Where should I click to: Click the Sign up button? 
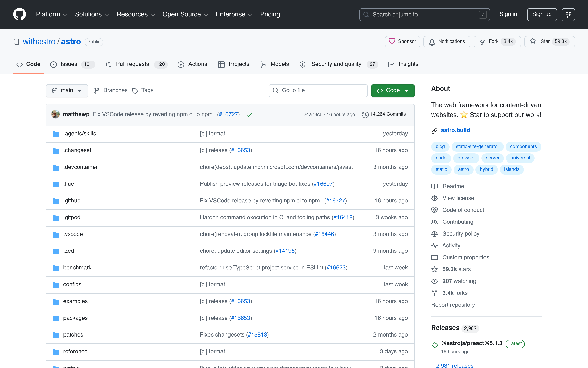point(542,15)
